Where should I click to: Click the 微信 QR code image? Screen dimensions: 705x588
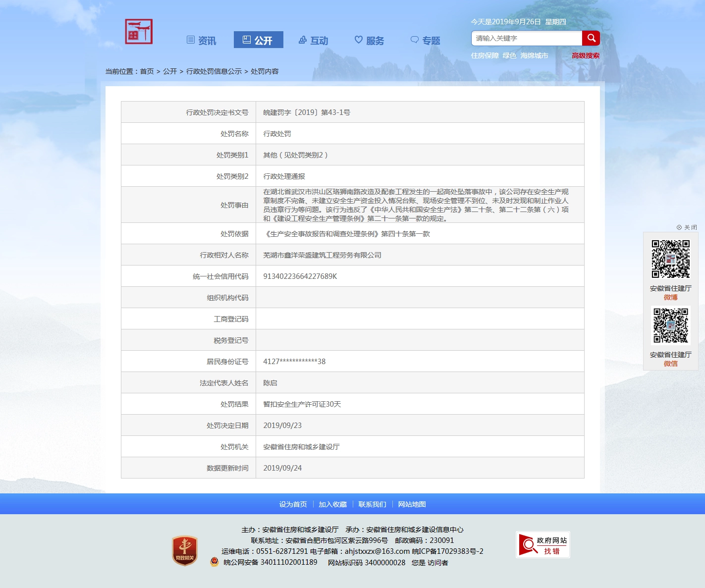pos(670,325)
